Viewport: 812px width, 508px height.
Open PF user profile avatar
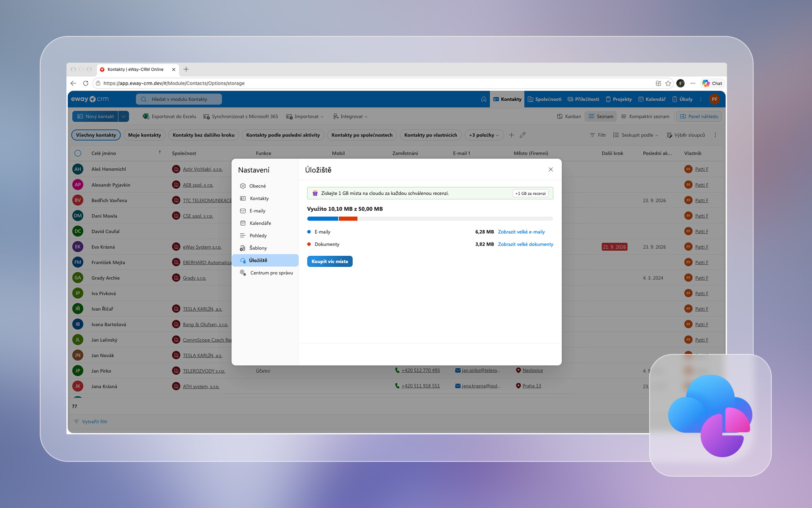pos(714,99)
